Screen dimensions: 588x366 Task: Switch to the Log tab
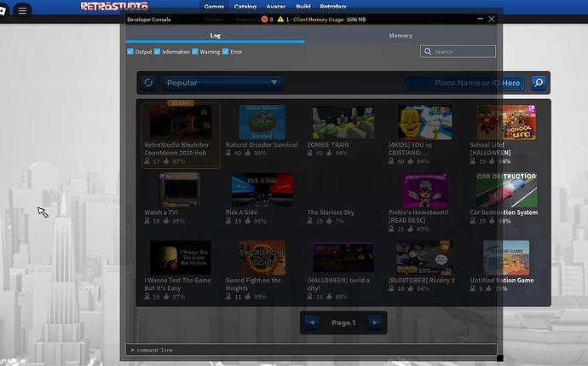coord(215,35)
